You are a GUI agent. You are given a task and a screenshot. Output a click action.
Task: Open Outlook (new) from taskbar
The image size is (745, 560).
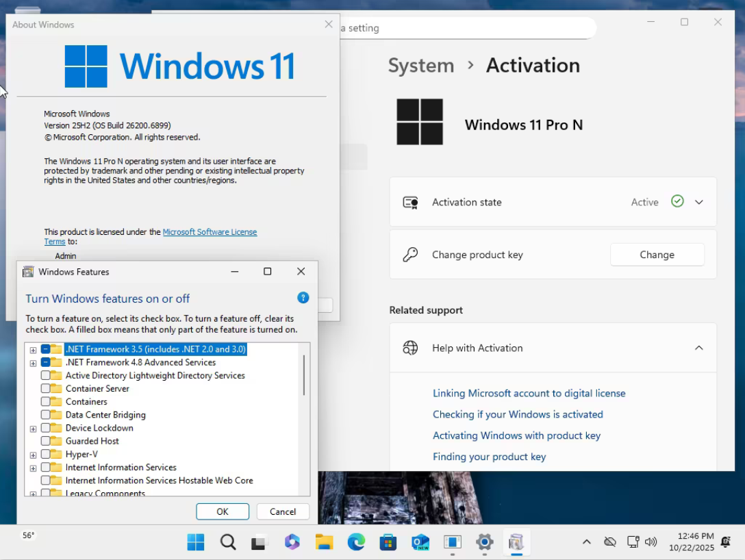pos(420,542)
